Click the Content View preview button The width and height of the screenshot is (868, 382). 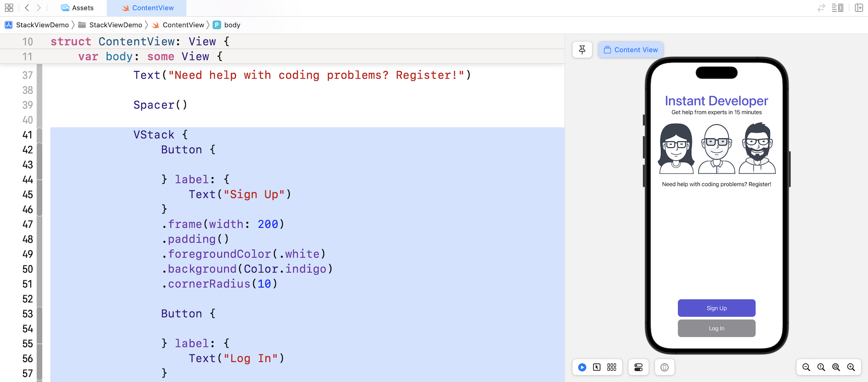(631, 50)
